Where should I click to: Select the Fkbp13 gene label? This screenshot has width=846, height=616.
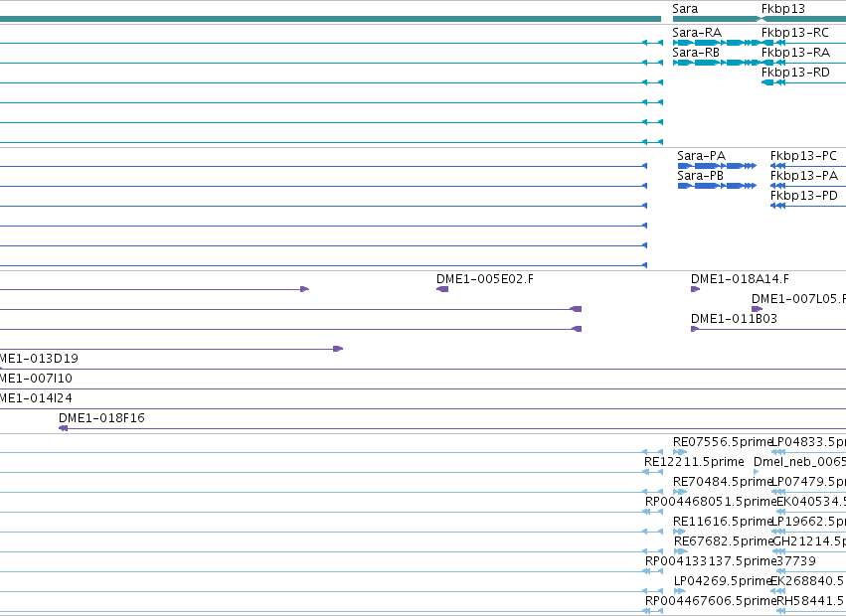click(783, 9)
